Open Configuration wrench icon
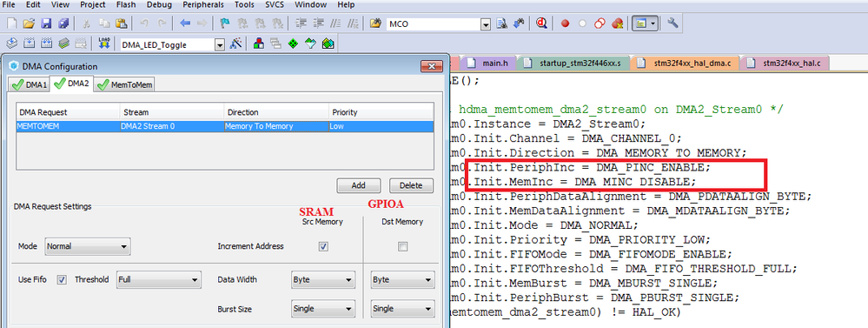 point(673,23)
